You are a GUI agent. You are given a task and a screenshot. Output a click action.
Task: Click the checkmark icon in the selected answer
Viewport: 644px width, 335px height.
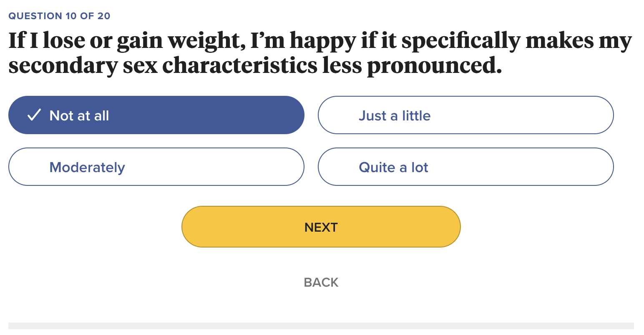point(34,115)
